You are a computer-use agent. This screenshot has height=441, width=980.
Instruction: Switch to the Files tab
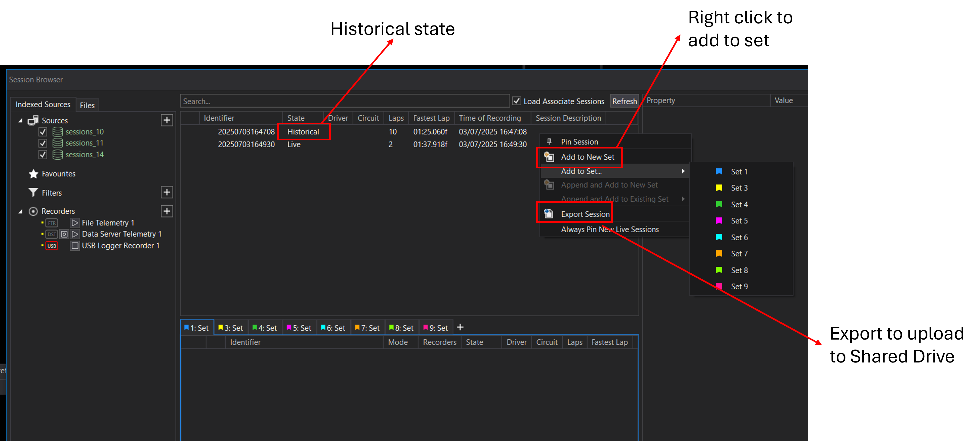tap(87, 105)
